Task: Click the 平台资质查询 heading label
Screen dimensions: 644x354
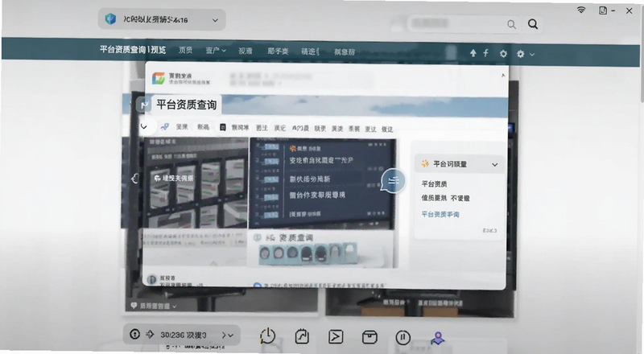Action: click(187, 105)
